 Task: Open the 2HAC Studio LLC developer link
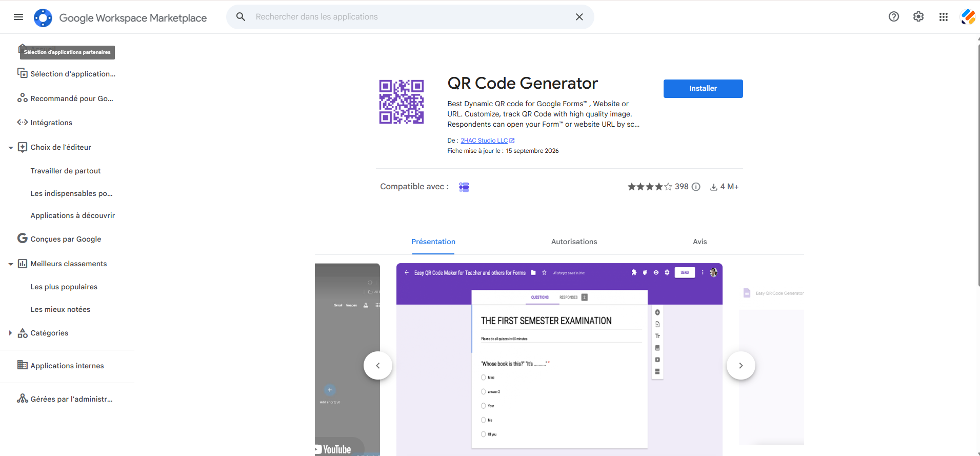point(487,141)
